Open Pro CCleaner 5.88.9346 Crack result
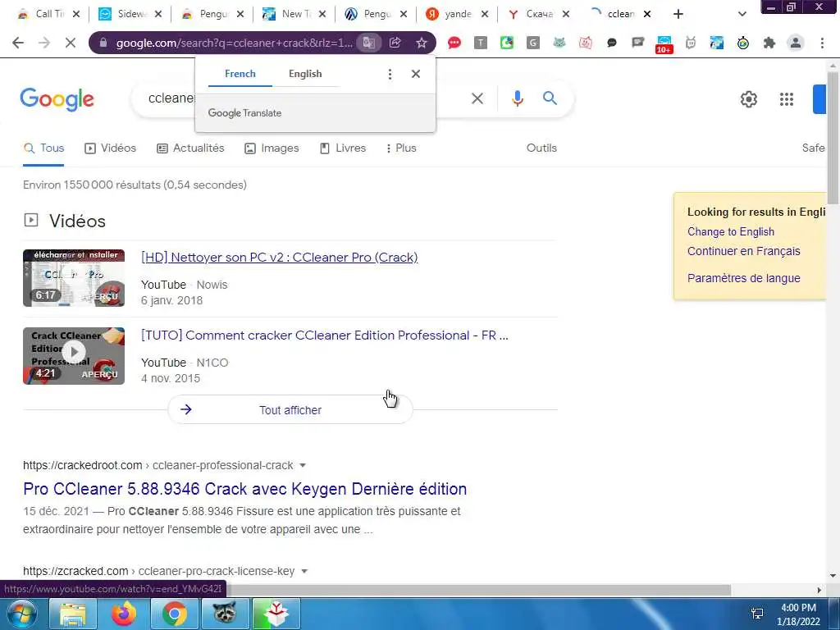The width and height of the screenshot is (840, 630). (x=244, y=489)
